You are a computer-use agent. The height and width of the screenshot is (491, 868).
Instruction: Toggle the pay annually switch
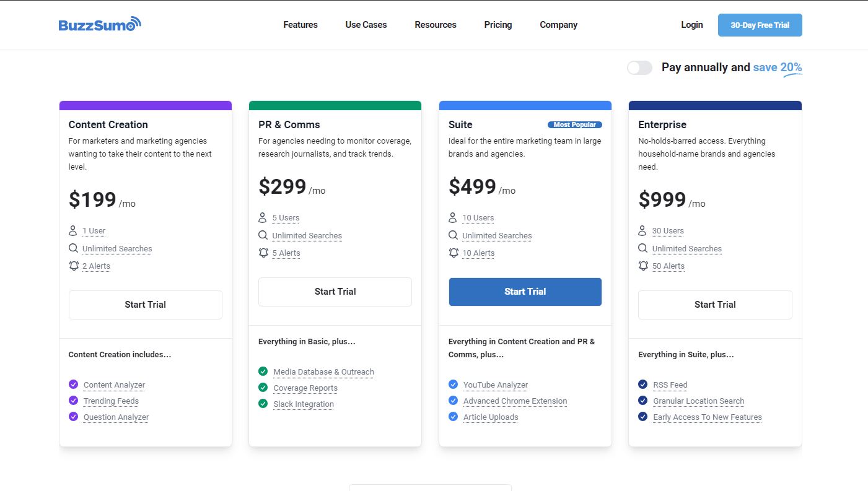[639, 67]
